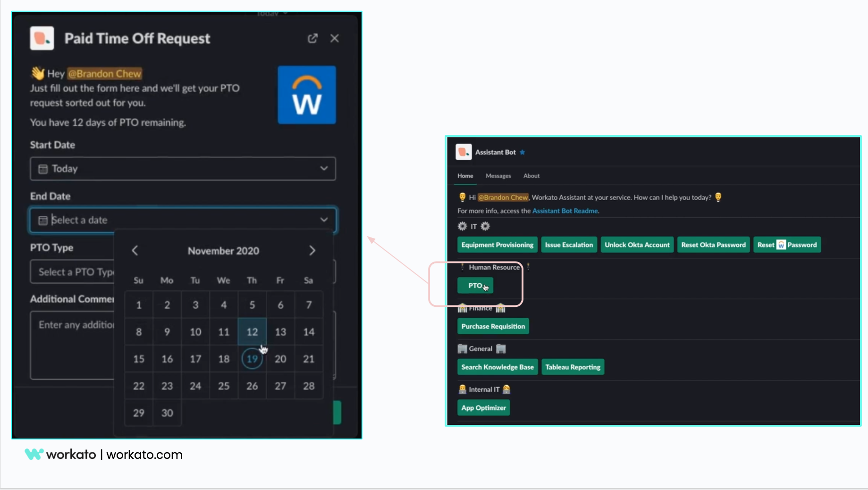Click the Unlock Okta Account button
The width and height of the screenshot is (868, 490).
point(637,245)
